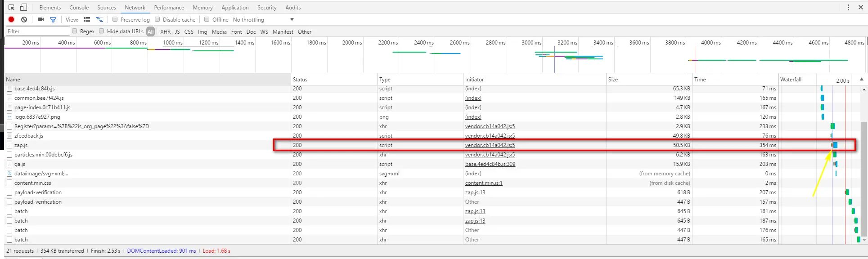
Task: Select the inspect element cursor icon
Action: (x=12, y=7)
